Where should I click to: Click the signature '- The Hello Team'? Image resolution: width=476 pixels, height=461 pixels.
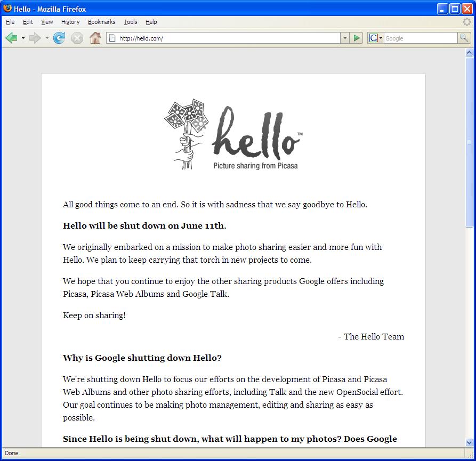click(x=371, y=337)
